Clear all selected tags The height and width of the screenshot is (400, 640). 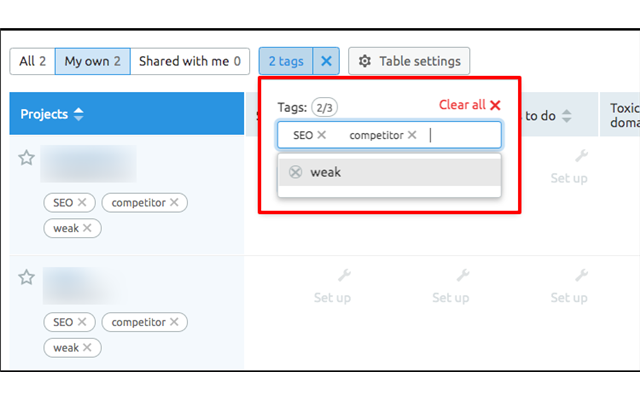469,105
